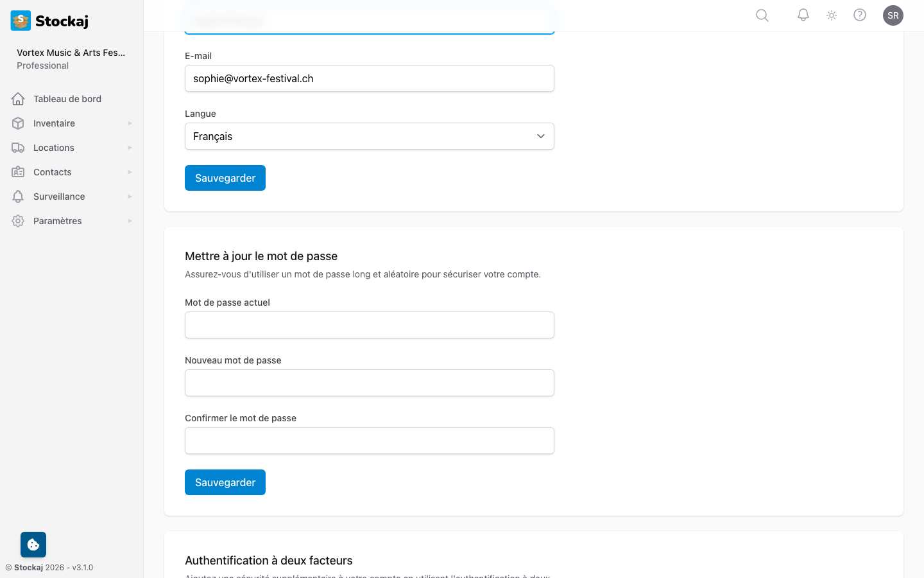Open the search magnifier icon
Image resolution: width=924 pixels, height=578 pixels.
pos(762,15)
